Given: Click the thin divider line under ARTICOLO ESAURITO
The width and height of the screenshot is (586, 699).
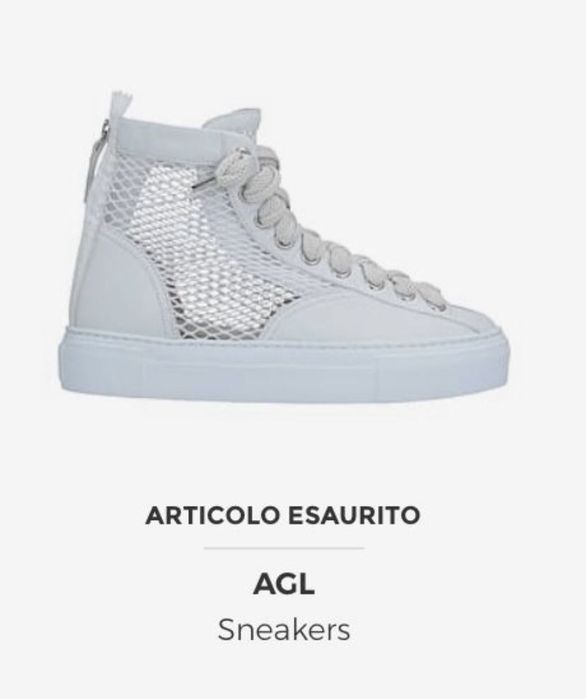Looking at the screenshot, I should [284, 548].
